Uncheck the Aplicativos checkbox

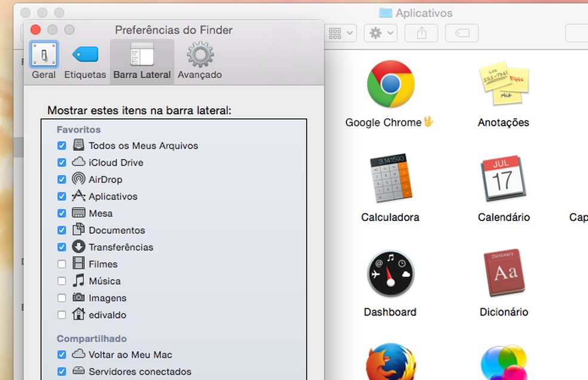(x=62, y=196)
